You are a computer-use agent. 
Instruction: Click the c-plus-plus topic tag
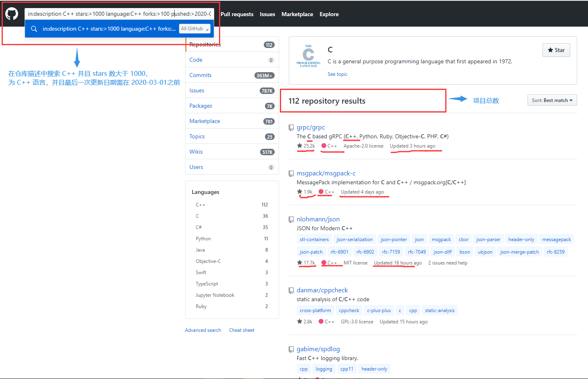[x=379, y=310]
